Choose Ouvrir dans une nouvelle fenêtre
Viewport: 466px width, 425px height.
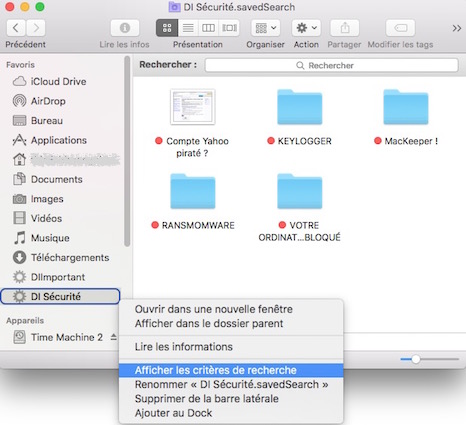pyautogui.click(x=231, y=309)
